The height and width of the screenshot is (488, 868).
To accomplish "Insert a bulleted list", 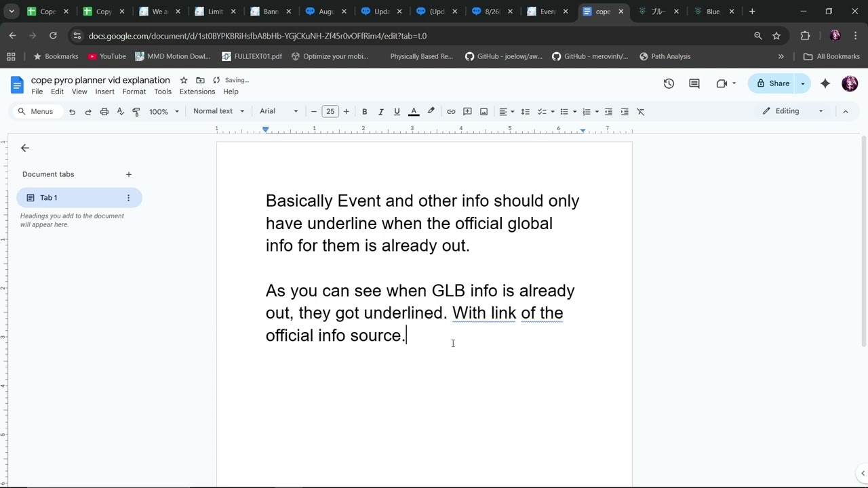I will tap(564, 112).
